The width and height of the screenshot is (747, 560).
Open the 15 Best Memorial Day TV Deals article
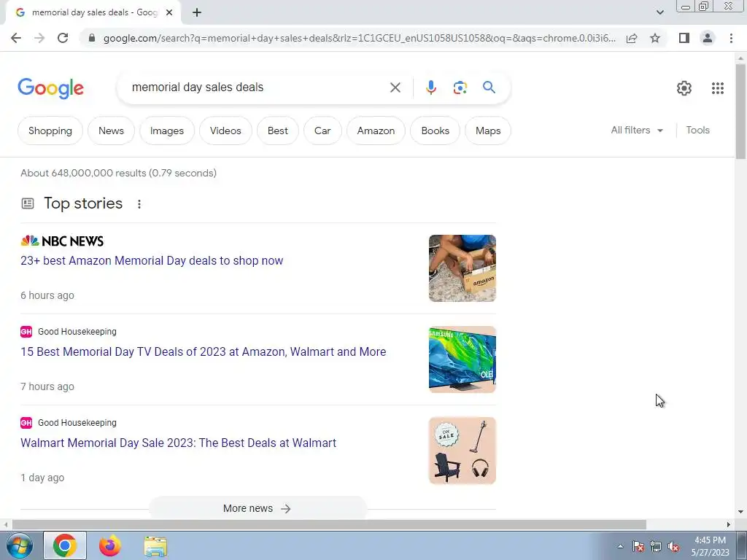pos(204,351)
